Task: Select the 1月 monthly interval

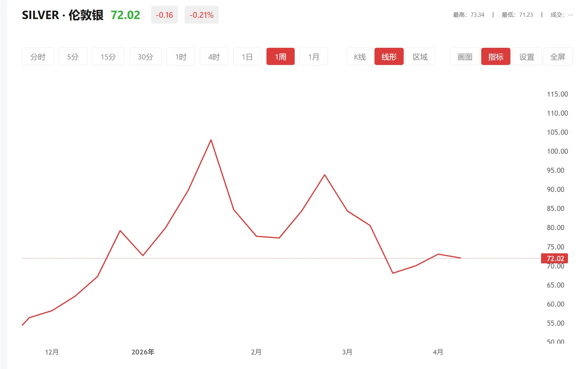Action: pos(313,57)
